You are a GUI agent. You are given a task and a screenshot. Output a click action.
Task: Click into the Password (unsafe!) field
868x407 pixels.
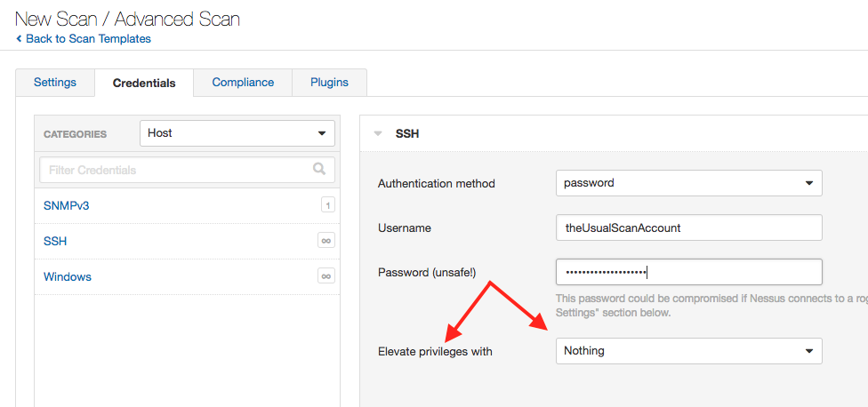[x=688, y=272]
